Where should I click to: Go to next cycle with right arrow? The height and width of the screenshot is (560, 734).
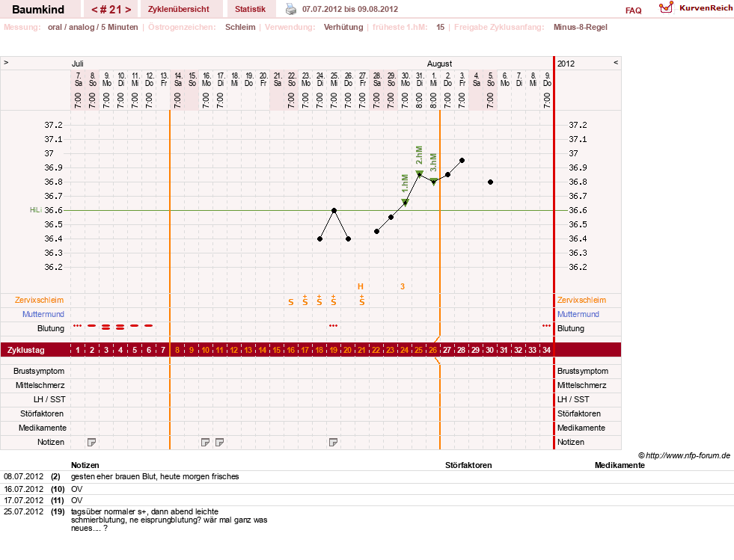tap(128, 10)
